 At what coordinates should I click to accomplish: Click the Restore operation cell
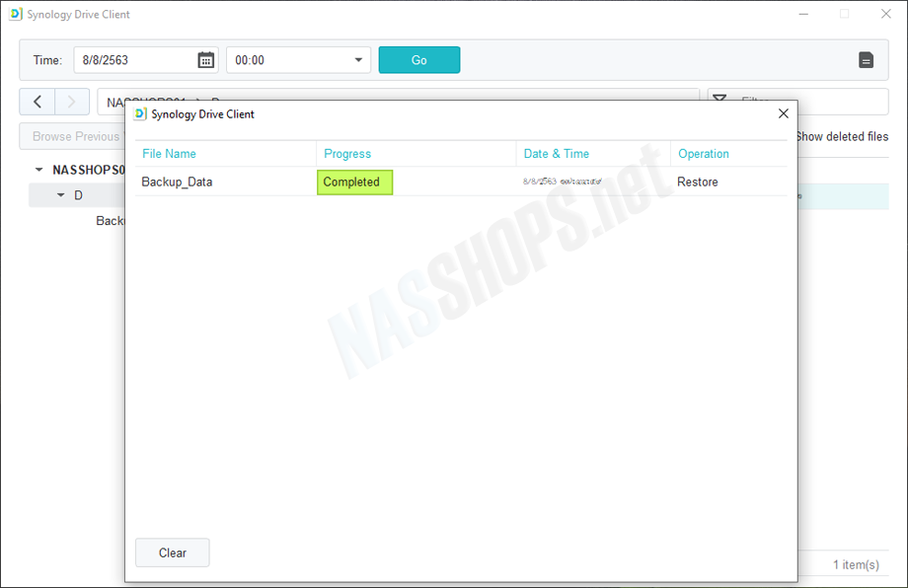(697, 182)
